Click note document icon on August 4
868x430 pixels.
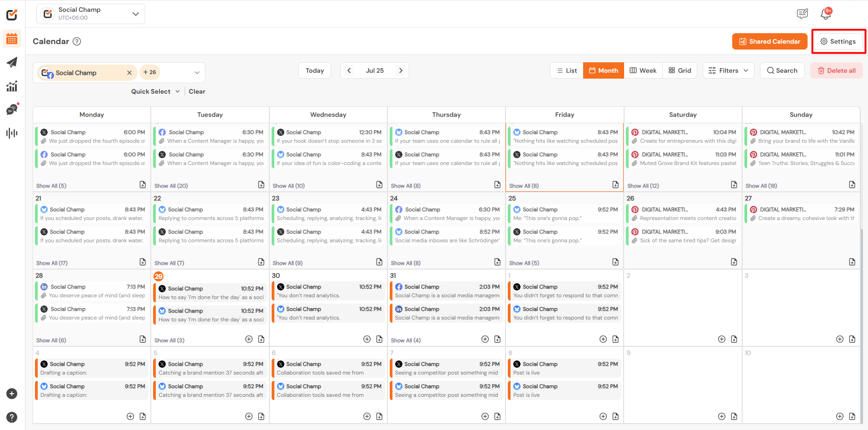click(143, 416)
